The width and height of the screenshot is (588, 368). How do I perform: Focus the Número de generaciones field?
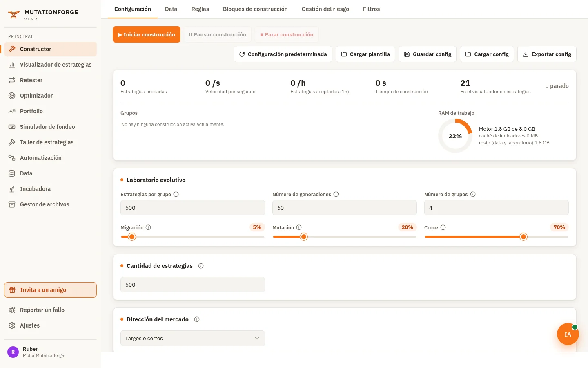point(345,208)
